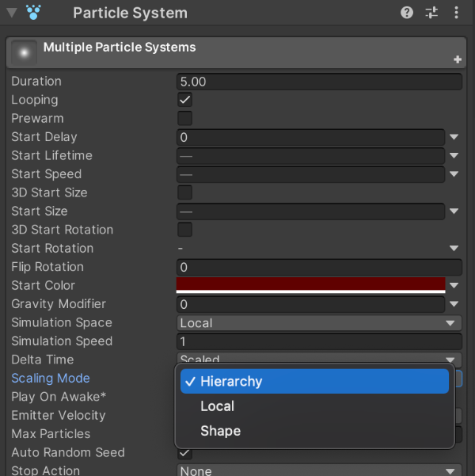475x476 pixels.
Task: Choose Shape in Scaling Mode menu
Action: click(x=314, y=431)
